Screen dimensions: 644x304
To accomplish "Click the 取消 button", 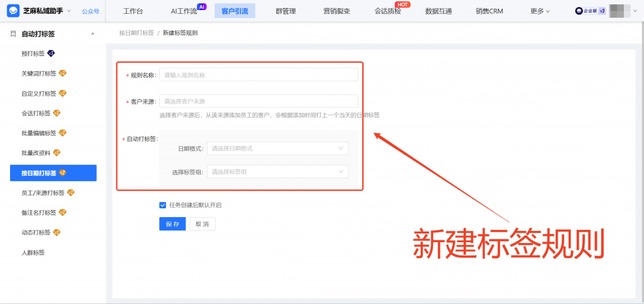I will pyautogui.click(x=202, y=224).
